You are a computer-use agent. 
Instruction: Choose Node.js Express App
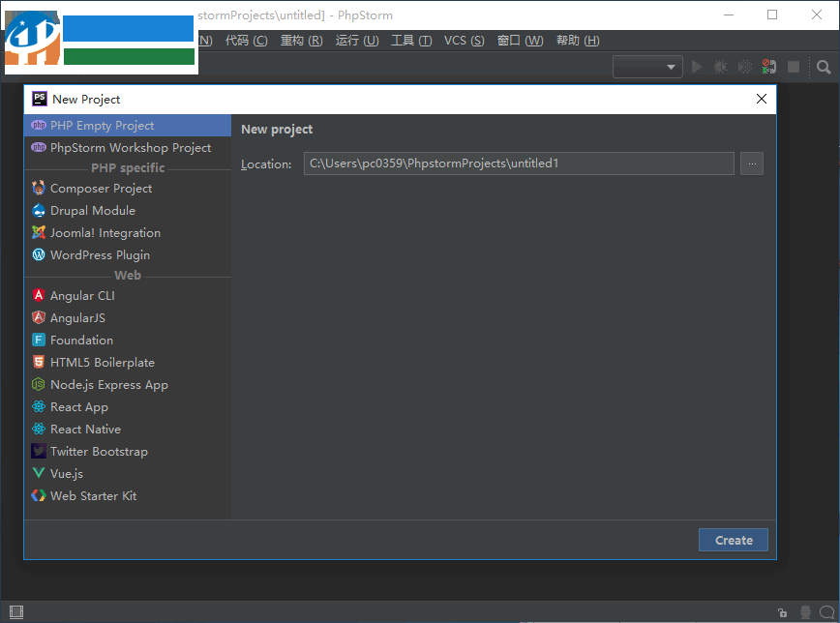tap(128, 385)
